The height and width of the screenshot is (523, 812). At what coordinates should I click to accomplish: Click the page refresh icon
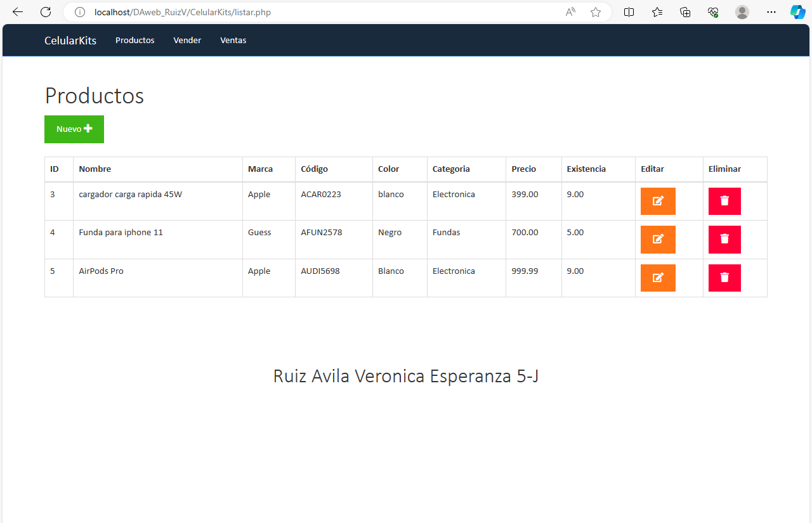[x=45, y=11]
